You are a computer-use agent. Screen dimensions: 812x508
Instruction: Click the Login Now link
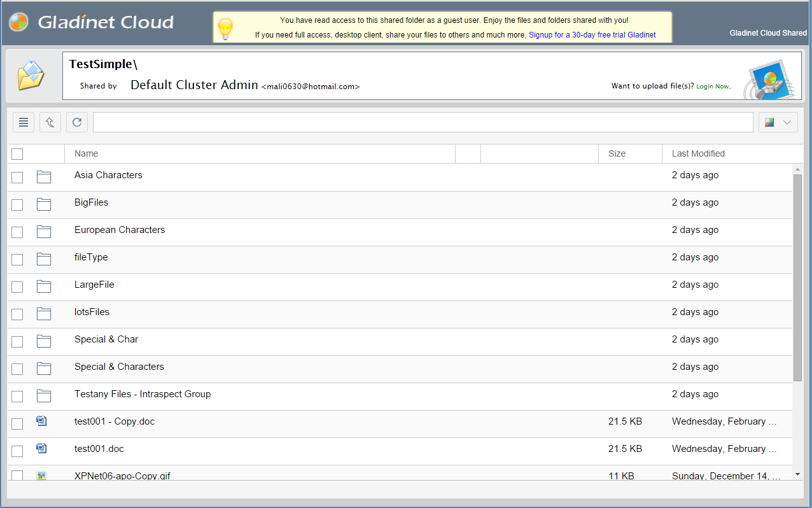click(x=713, y=86)
